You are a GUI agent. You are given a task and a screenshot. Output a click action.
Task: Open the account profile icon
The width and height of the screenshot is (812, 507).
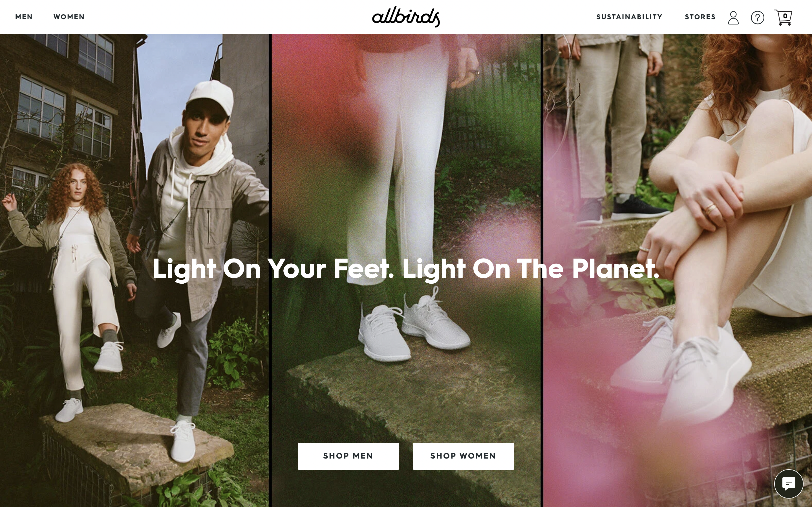tap(733, 17)
